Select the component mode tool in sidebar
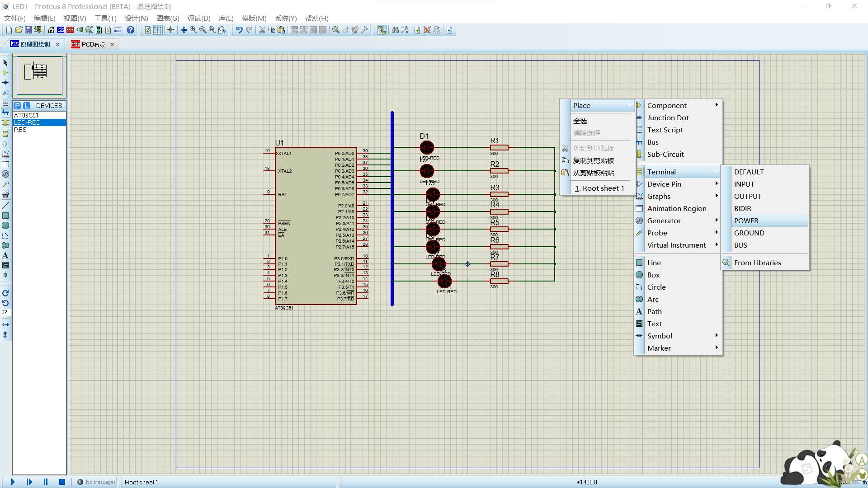The height and width of the screenshot is (488, 868). pos(5,73)
